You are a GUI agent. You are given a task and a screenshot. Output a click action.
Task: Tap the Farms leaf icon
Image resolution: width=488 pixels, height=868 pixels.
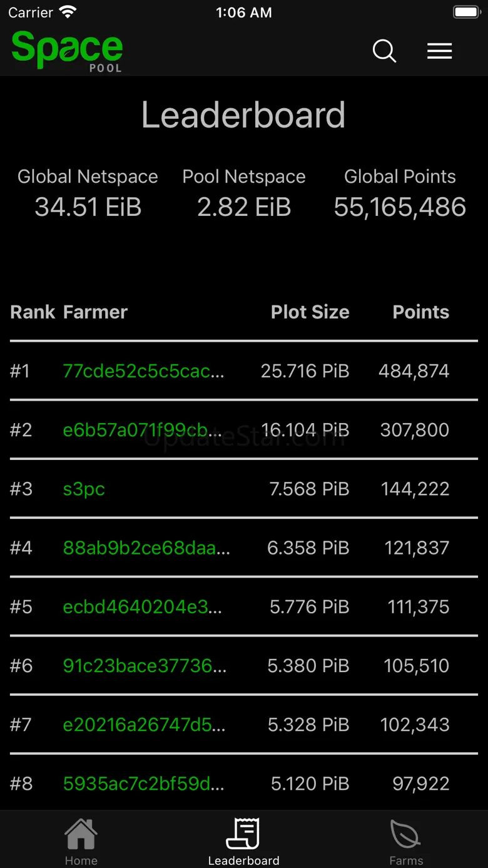point(406,834)
